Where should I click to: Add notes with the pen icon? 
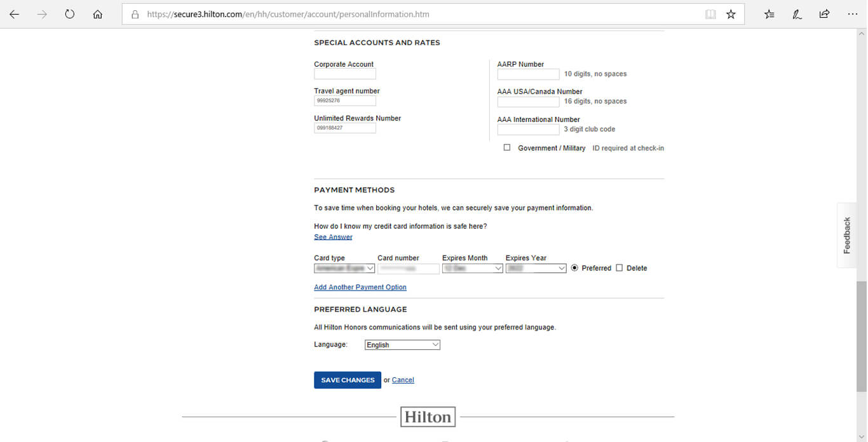[x=797, y=14]
